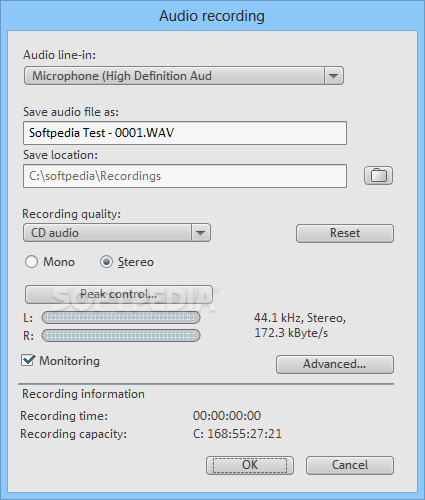The image size is (425, 500).
Task: Click the left channel level meter
Action: coord(121,318)
